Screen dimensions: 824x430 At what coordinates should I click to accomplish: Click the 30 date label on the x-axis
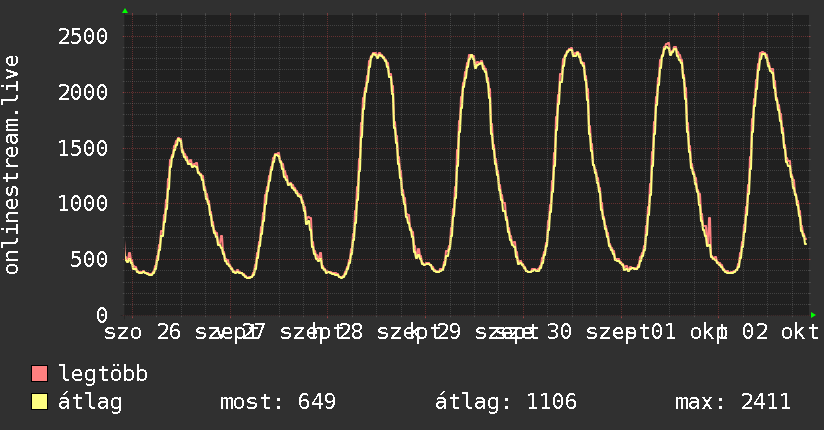(x=559, y=332)
